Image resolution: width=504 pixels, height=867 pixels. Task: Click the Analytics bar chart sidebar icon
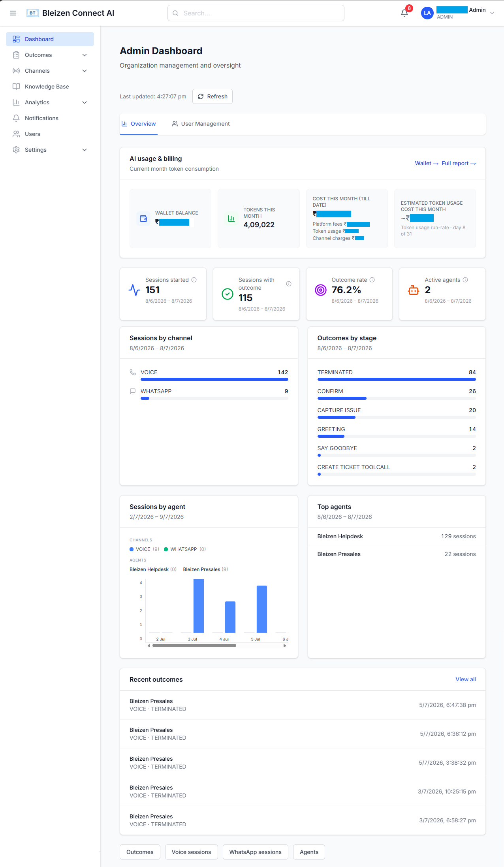click(16, 102)
